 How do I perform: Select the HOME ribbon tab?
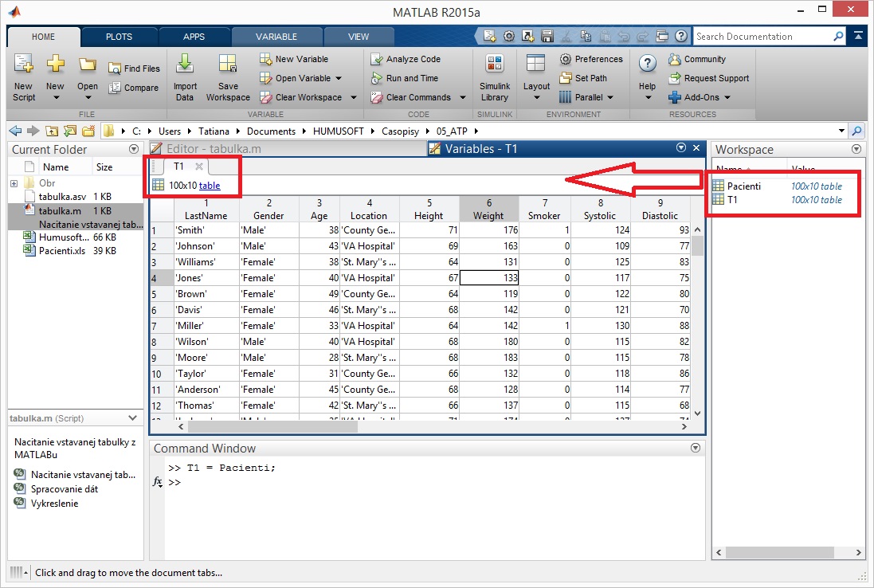click(x=44, y=37)
